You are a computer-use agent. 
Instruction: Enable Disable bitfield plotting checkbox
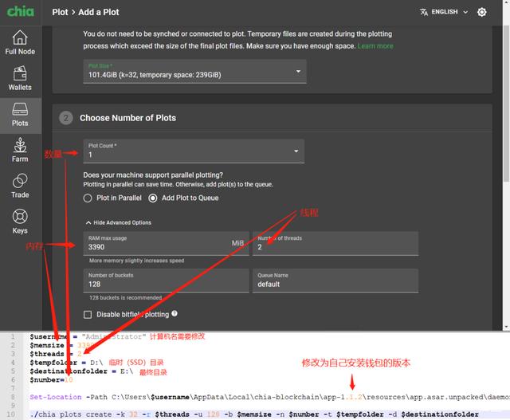point(88,315)
